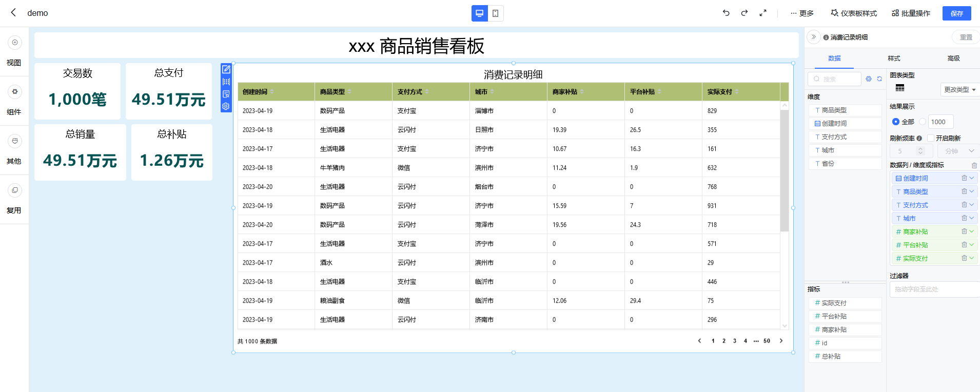Expand options for 支付方式 data column
The width and height of the screenshot is (980, 392).
[972, 205]
